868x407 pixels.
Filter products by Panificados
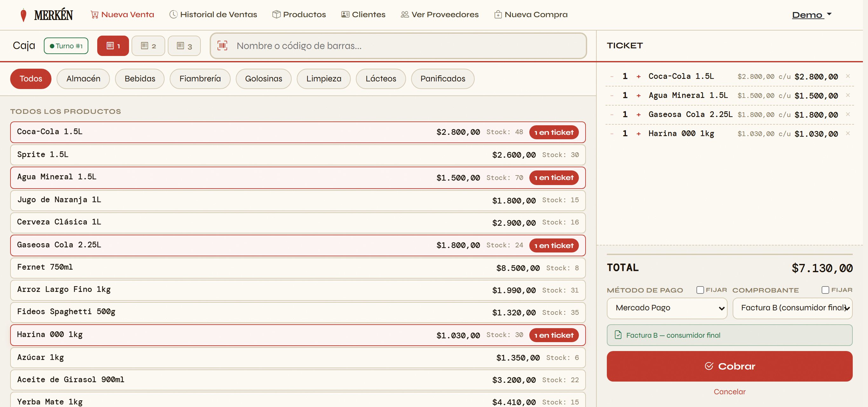click(443, 79)
